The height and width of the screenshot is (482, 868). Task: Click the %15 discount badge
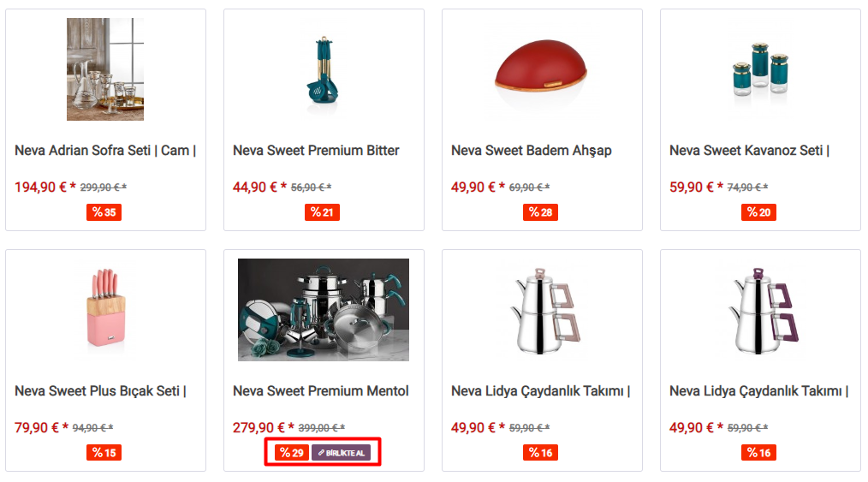click(104, 453)
